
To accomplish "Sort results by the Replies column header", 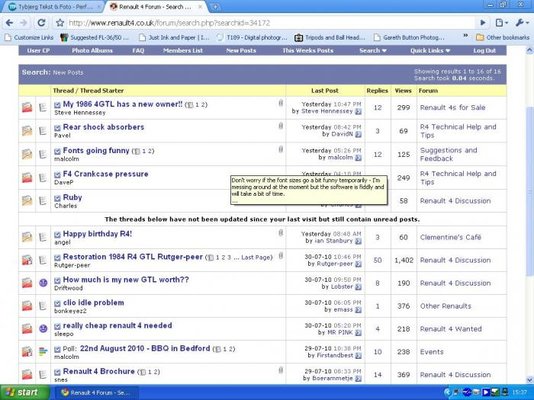I will coord(377,91).
